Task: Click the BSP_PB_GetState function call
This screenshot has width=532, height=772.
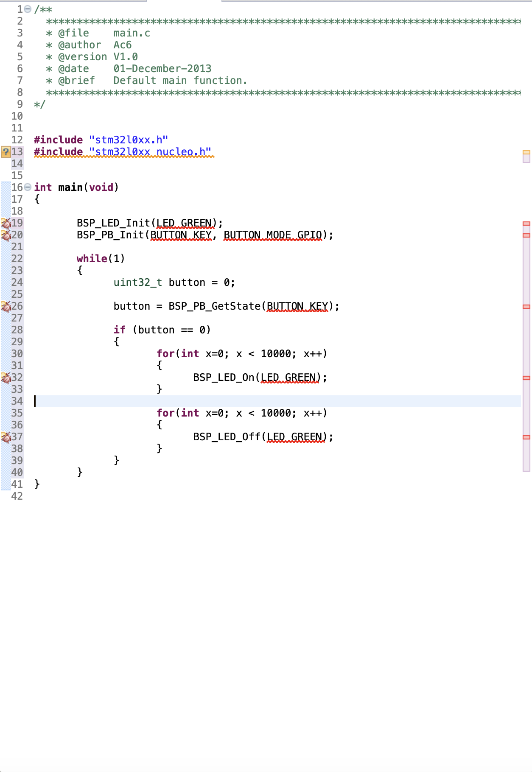Action: click(214, 306)
